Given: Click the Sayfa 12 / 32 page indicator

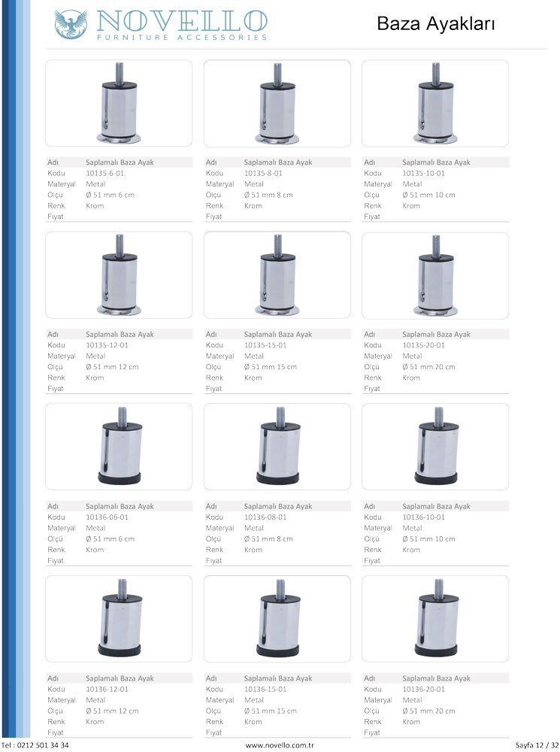Looking at the screenshot, I should [536, 744].
